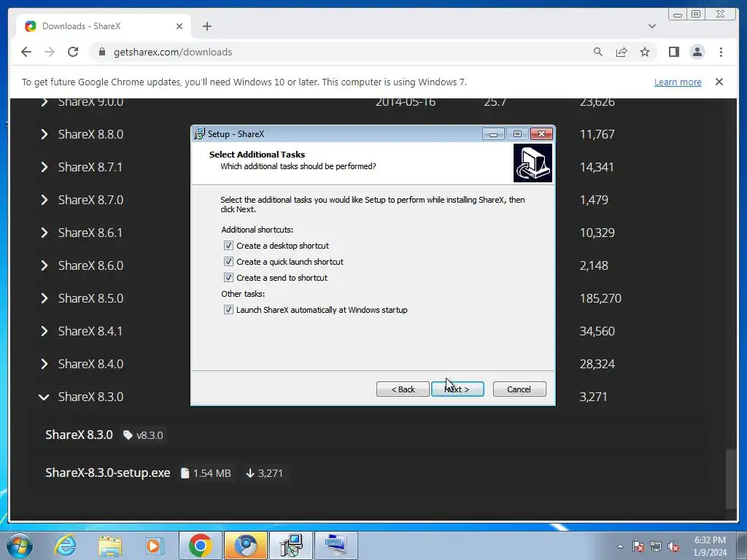Expand ShareX 8.4.0 row
Viewport: 747px width, 560px height.
pos(44,365)
